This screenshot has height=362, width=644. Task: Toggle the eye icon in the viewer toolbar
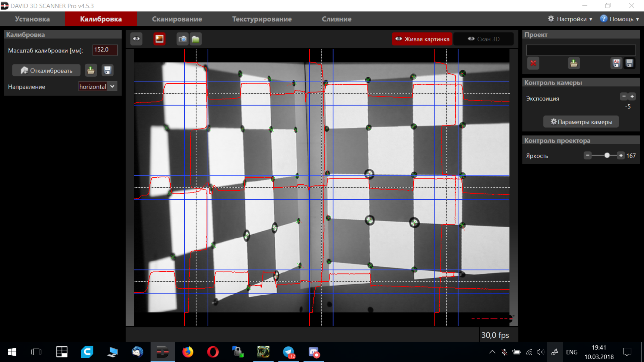(136, 39)
